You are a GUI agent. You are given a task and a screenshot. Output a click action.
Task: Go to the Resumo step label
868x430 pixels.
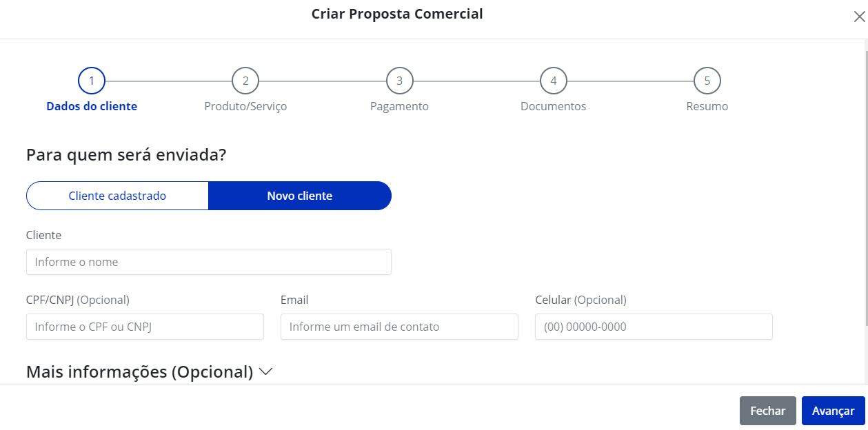pos(707,106)
